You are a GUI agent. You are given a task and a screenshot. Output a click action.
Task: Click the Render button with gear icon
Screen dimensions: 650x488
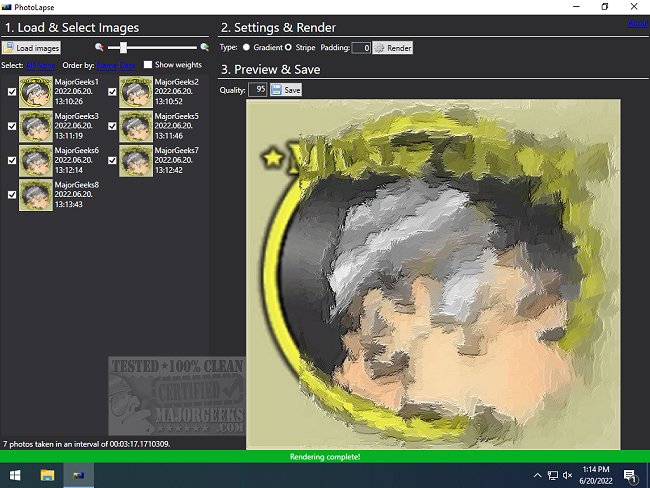393,48
